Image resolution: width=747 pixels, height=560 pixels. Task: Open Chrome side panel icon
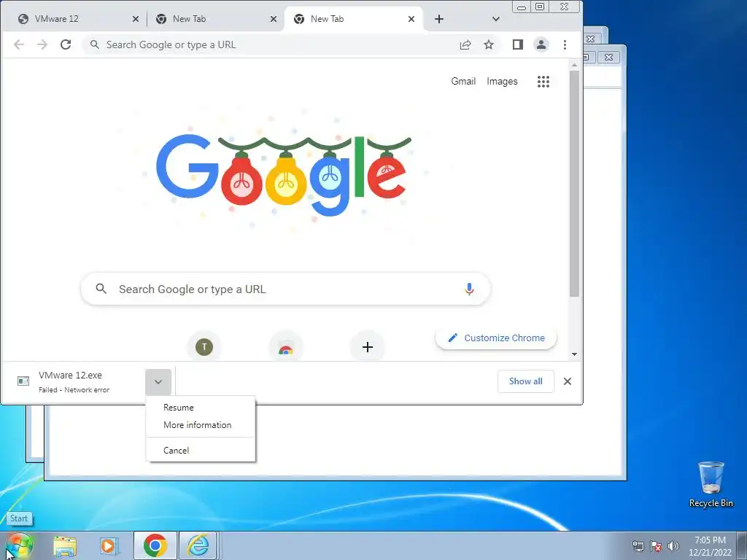pyautogui.click(x=518, y=44)
